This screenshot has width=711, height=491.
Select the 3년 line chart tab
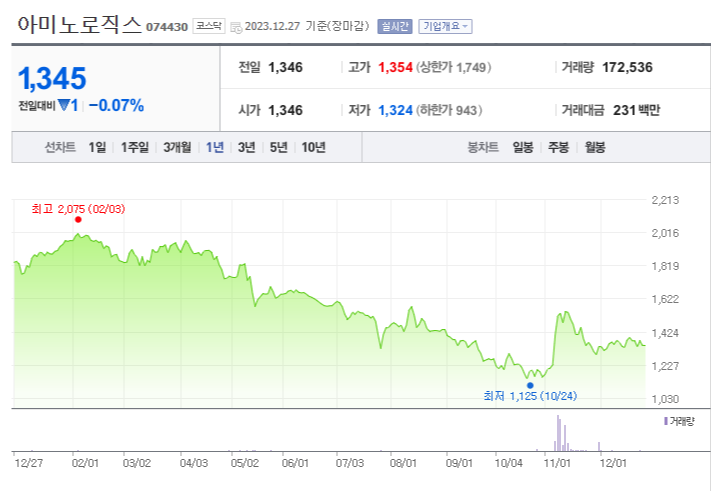247,147
